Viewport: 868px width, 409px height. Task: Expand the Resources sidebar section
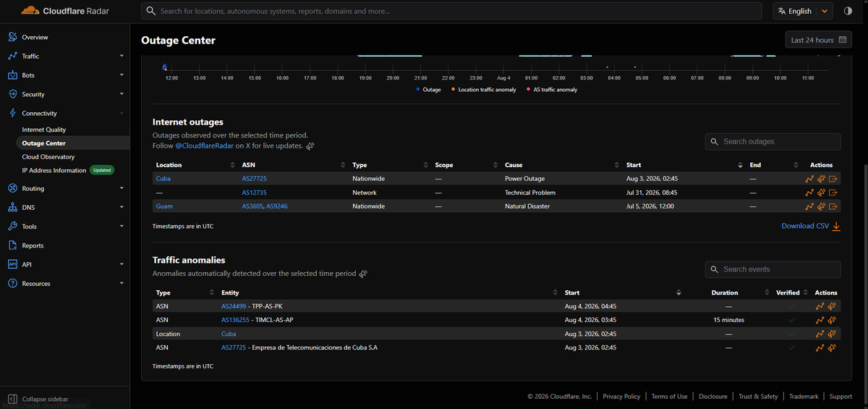click(x=122, y=284)
